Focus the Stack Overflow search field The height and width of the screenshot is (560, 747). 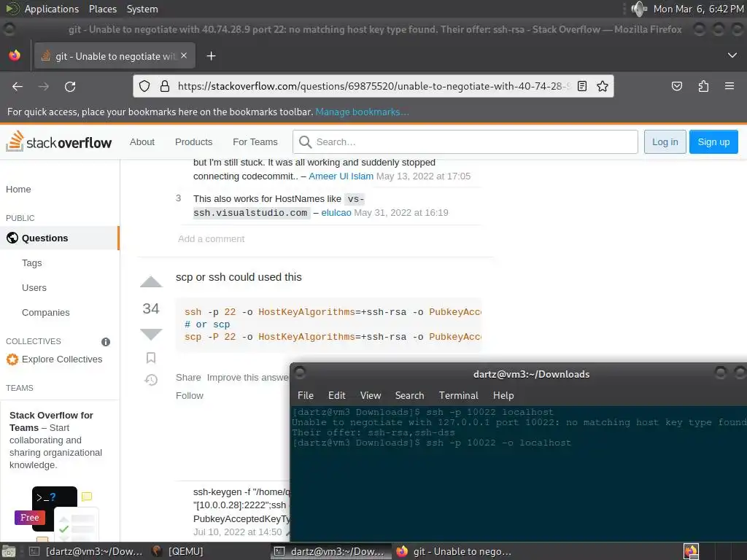point(465,142)
